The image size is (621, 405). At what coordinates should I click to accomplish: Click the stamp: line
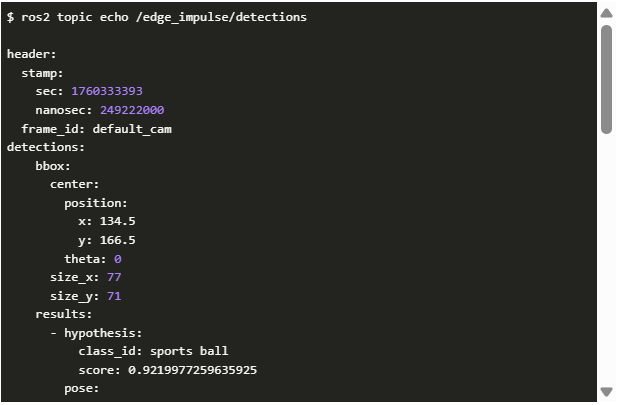coord(43,73)
